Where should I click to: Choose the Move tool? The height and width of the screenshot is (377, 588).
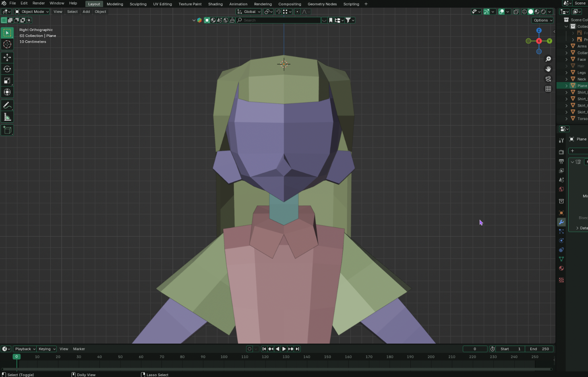(7, 58)
